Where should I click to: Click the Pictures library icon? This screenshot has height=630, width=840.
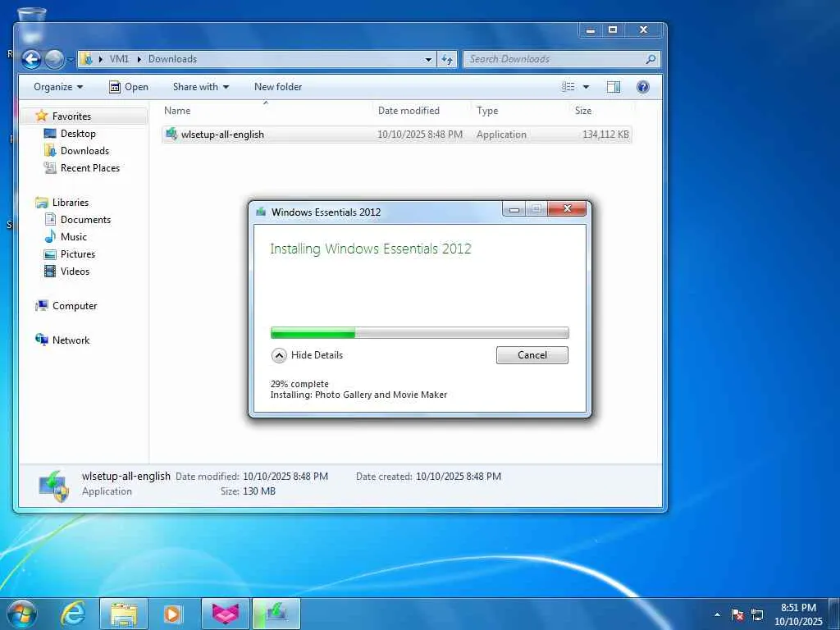[x=50, y=254]
